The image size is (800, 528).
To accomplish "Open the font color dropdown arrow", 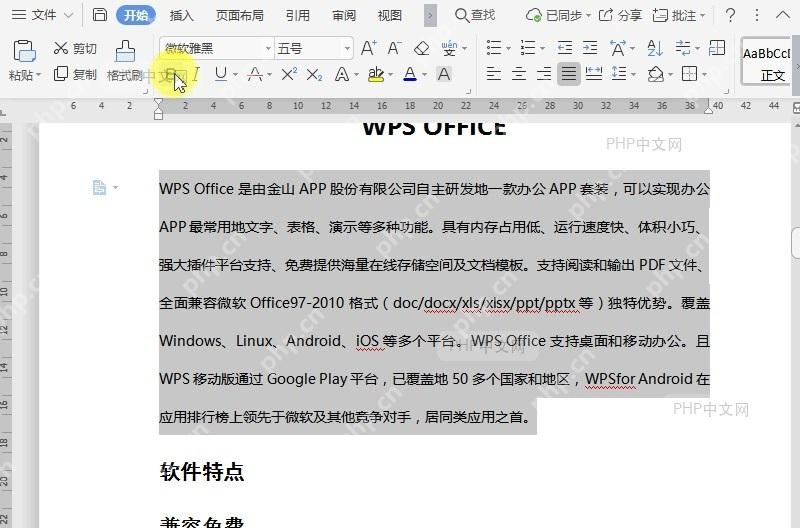I will tap(424, 75).
